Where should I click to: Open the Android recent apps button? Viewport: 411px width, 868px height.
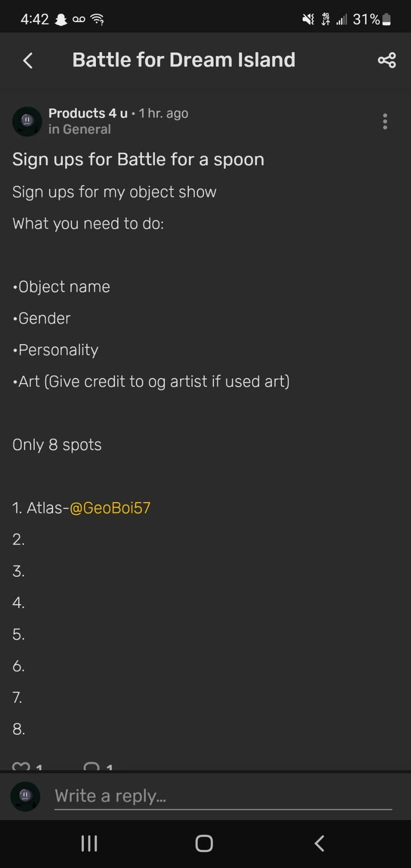89,844
